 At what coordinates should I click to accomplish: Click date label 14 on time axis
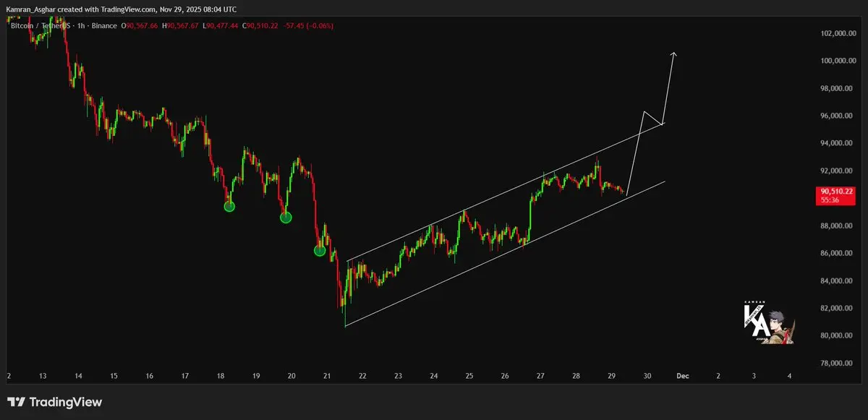(x=78, y=377)
